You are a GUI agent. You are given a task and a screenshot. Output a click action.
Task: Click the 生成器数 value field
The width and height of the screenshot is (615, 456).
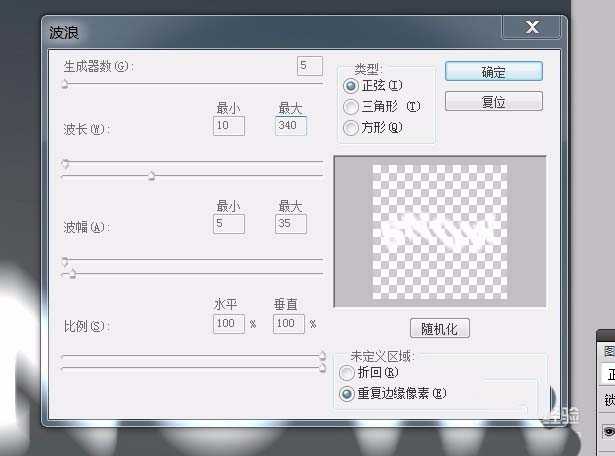click(x=309, y=66)
